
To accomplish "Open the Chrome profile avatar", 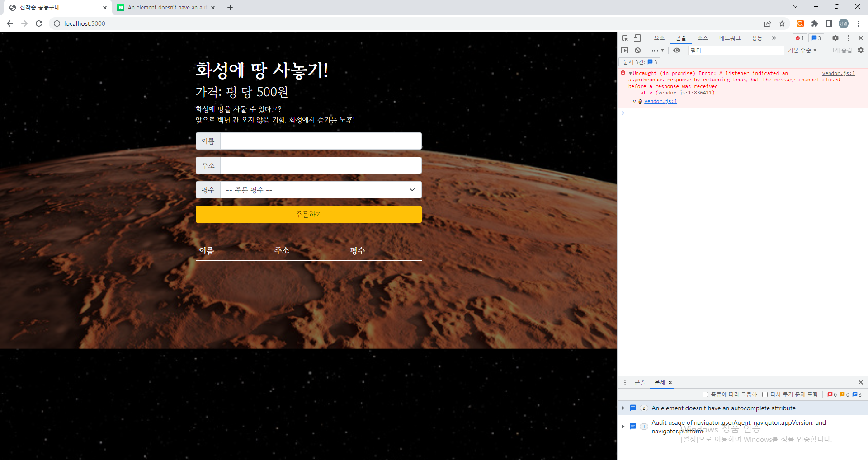I will click(x=844, y=23).
